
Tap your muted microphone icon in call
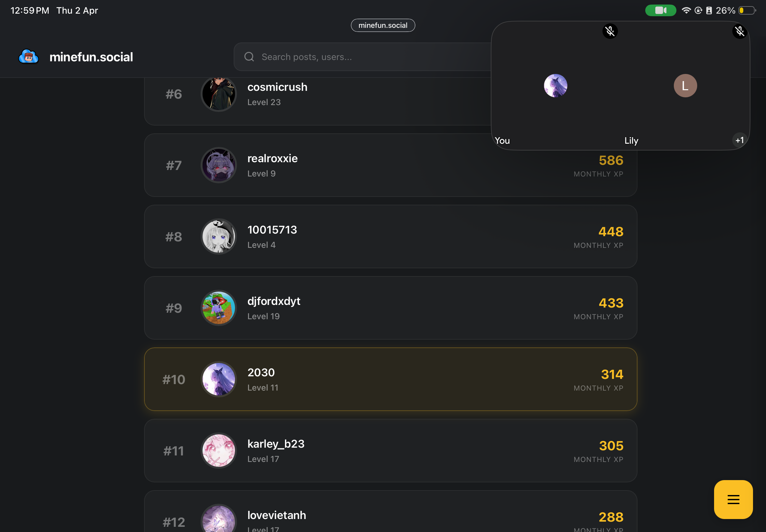tap(610, 31)
